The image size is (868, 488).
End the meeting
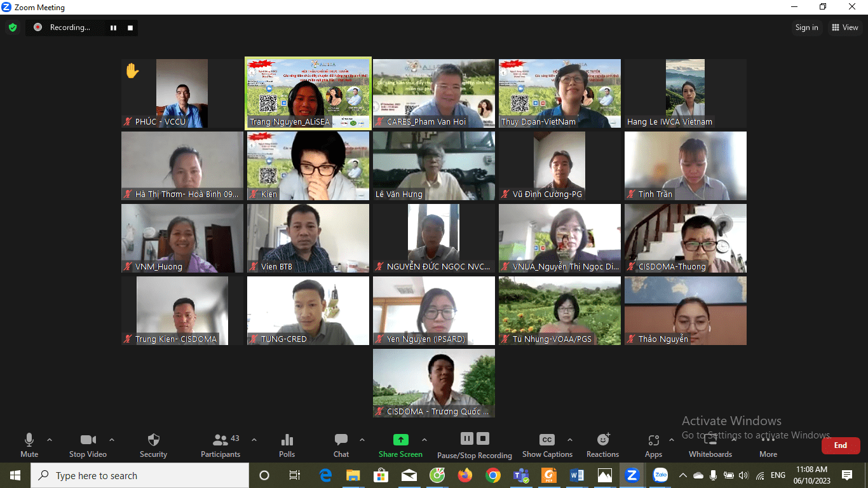click(x=840, y=445)
